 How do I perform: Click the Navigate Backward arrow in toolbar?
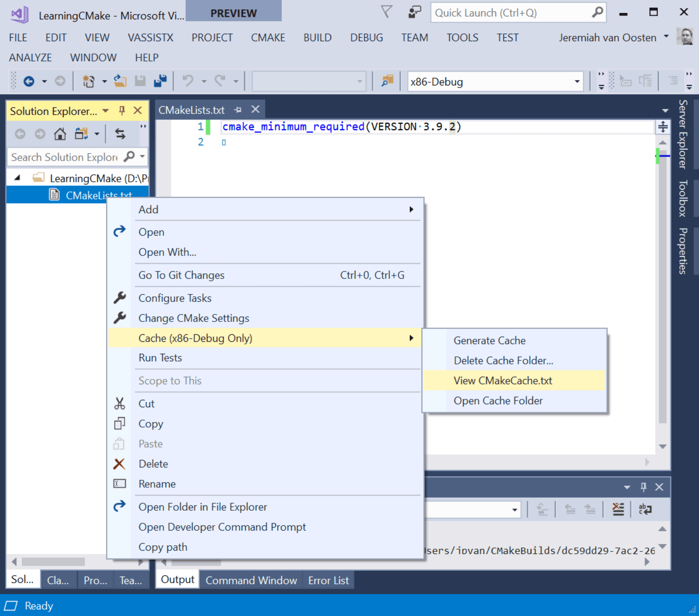click(x=29, y=81)
